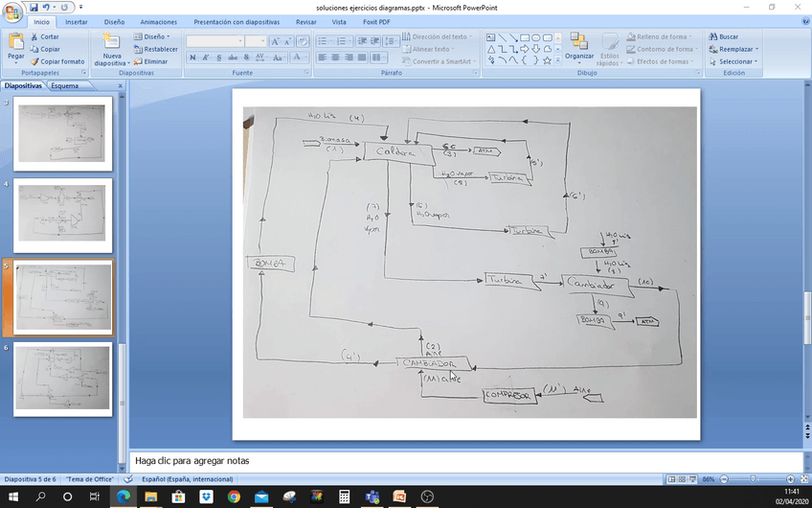Image resolution: width=812 pixels, height=508 pixels.
Task: Choose the Right Arrow block shape
Action: point(525,49)
